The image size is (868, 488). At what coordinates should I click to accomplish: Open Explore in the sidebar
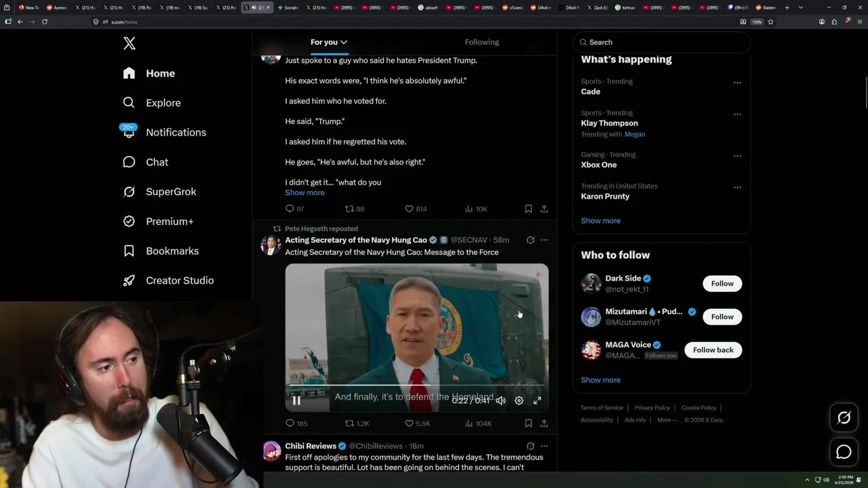(152, 103)
